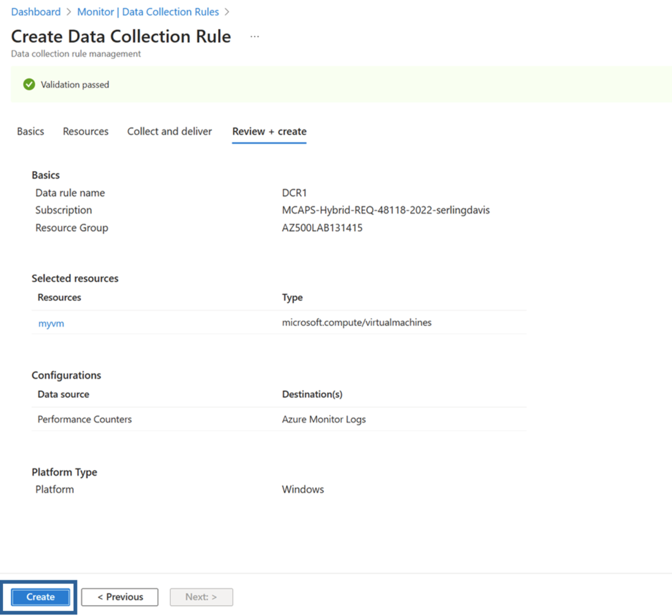Click the Type column header

292,297
